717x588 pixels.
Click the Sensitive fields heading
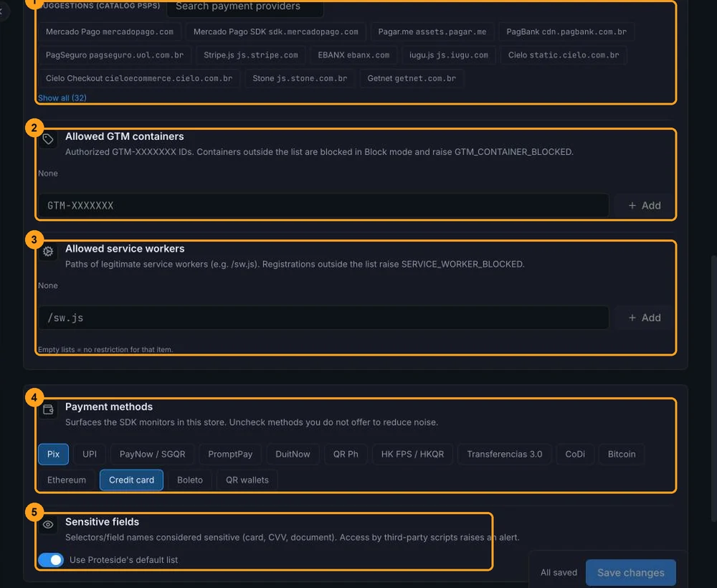tap(102, 522)
